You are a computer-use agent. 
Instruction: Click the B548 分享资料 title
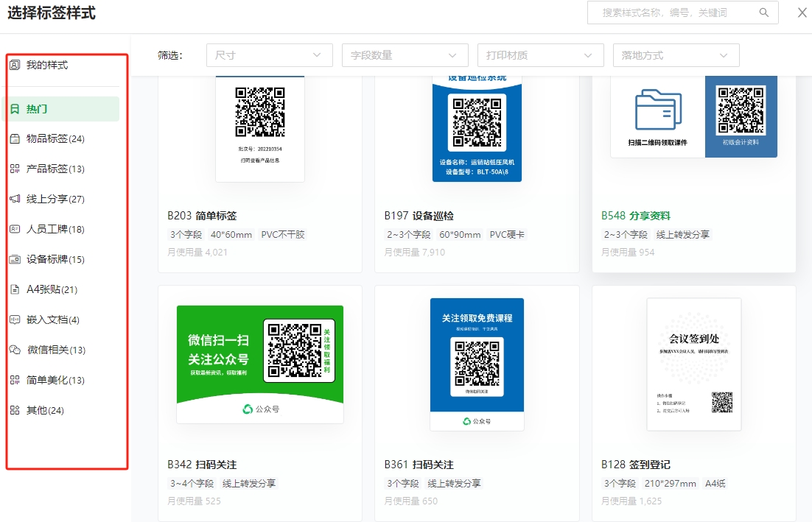coord(636,216)
